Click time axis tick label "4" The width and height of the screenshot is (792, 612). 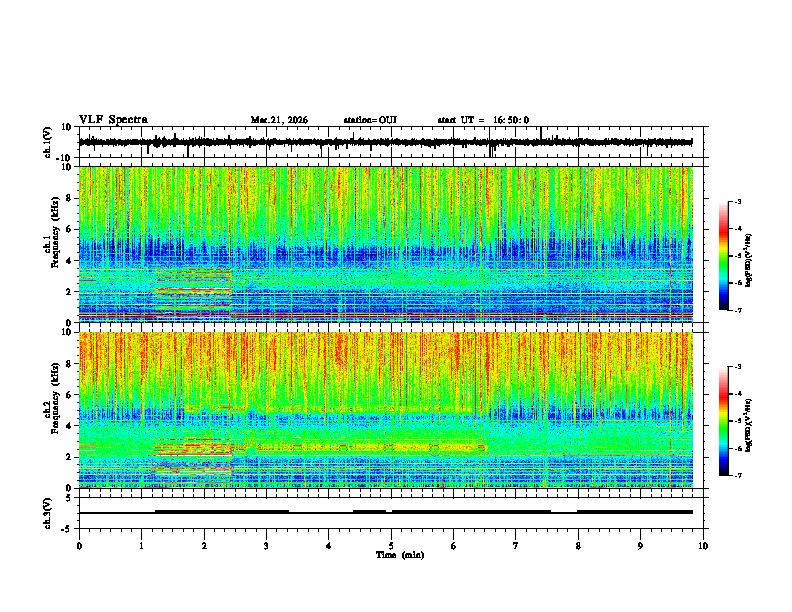[x=329, y=546]
